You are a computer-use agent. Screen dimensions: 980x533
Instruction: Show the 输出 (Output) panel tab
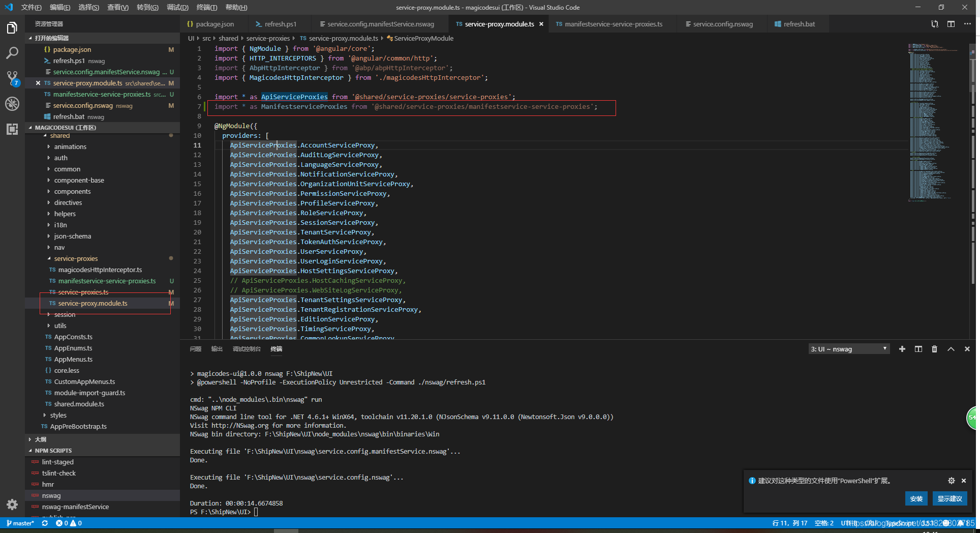click(x=217, y=349)
